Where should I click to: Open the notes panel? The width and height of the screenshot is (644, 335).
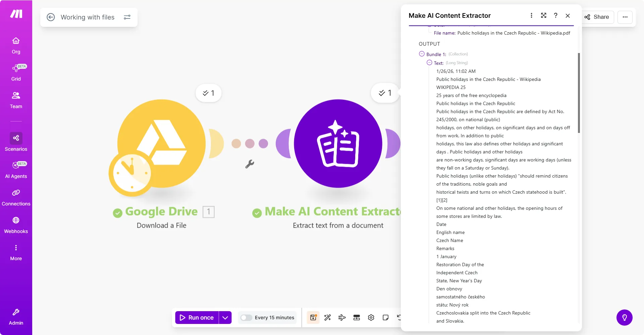(385, 318)
